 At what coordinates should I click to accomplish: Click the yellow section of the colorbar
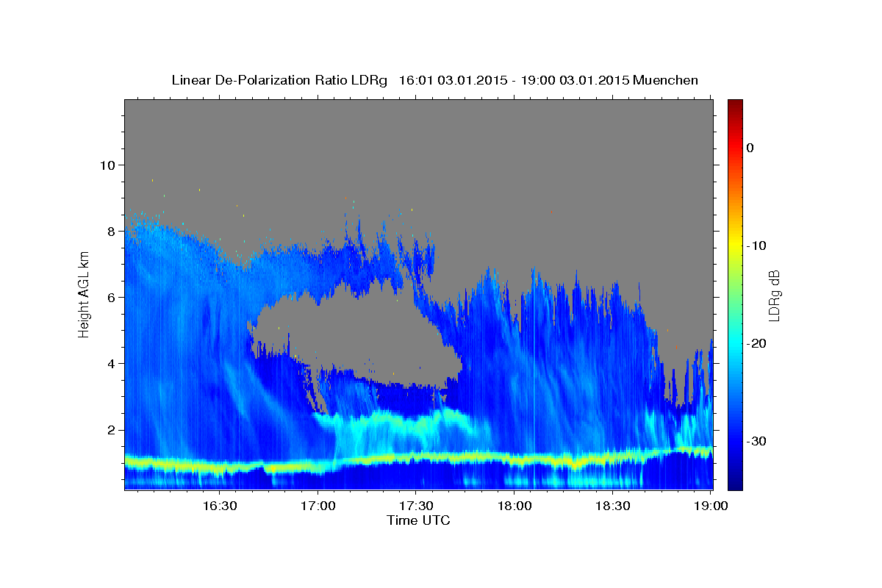tap(735, 245)
